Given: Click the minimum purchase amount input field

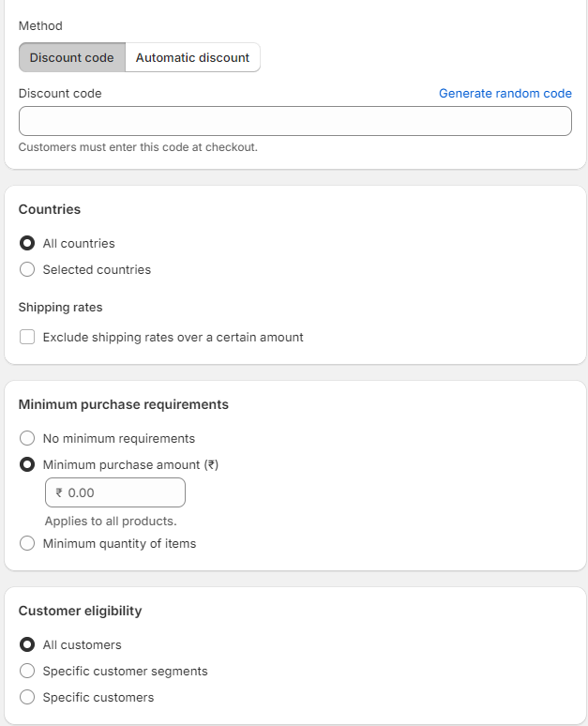Looking at the screenshot, I should pos(122,492).
